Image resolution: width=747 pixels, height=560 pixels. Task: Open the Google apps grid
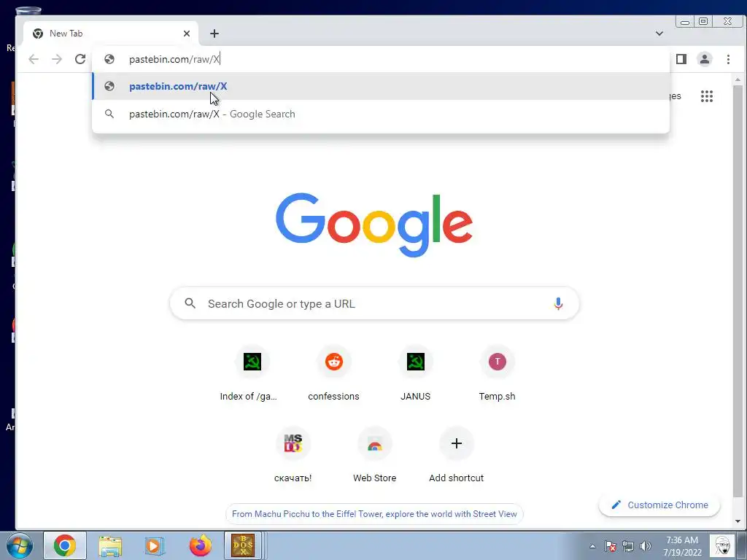click(707, 96)
